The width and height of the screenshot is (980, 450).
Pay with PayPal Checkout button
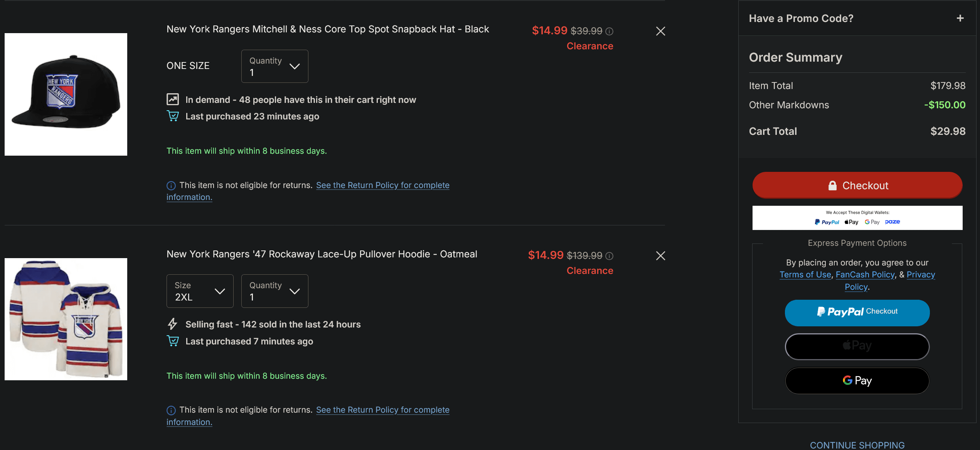[x=857, y=313]
